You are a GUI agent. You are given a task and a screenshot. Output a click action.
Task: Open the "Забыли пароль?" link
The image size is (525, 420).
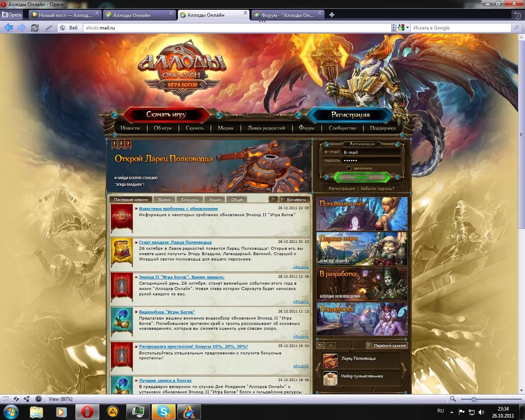click(x=377, y=189)
